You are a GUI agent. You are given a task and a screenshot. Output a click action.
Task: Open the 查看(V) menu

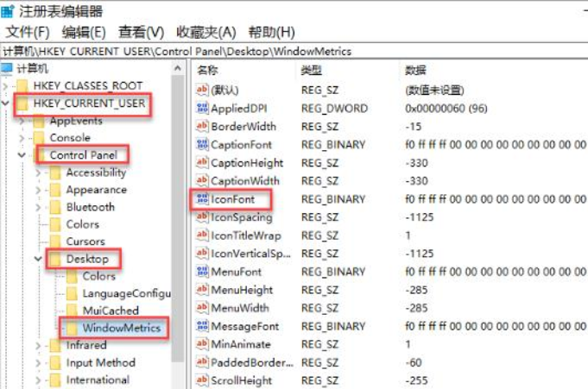click(x=142, y=32)
